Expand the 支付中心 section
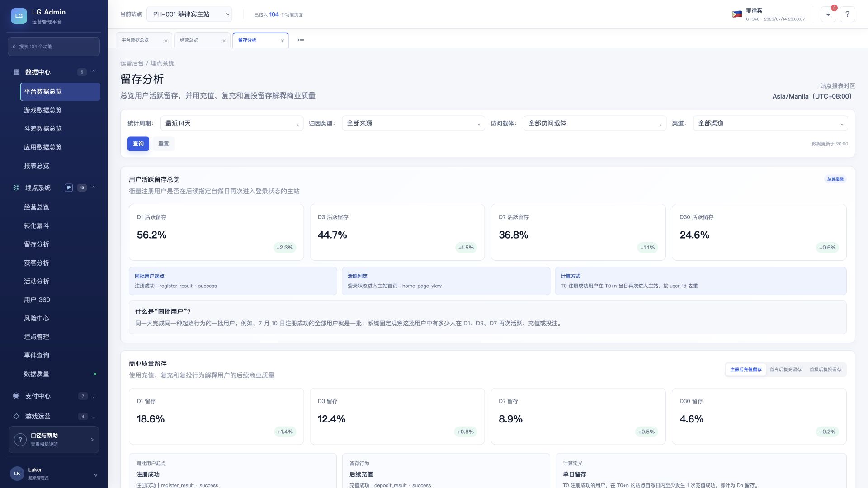868x488 pixels. (x=94, y=397)
